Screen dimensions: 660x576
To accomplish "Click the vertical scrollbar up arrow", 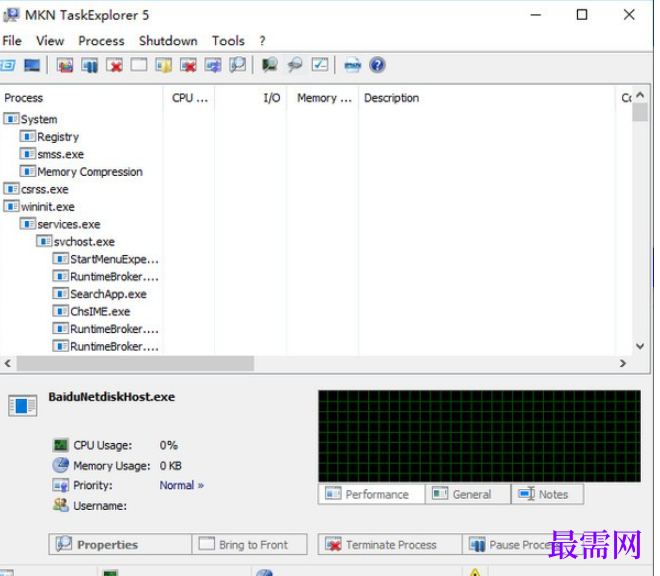I will (640, 96).
